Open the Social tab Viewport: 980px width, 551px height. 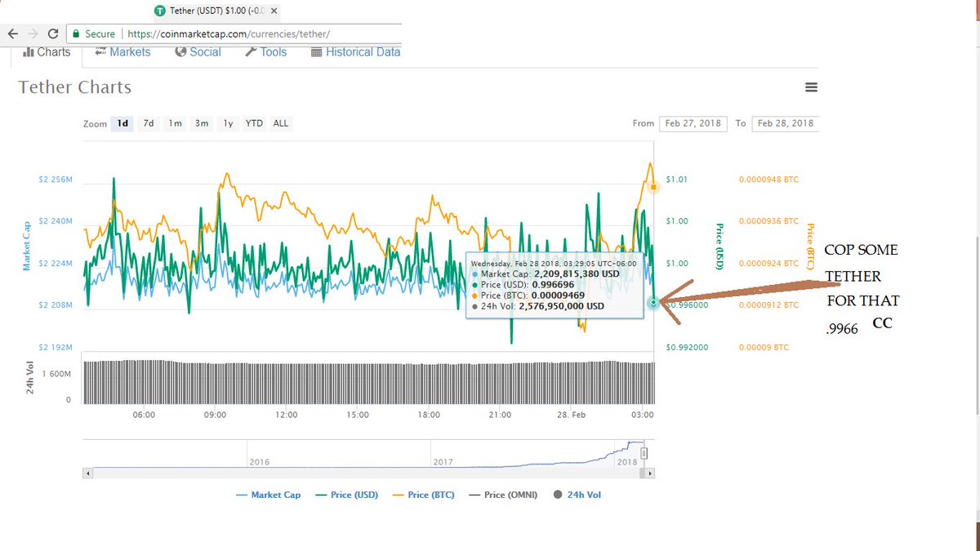click(198, 51)
